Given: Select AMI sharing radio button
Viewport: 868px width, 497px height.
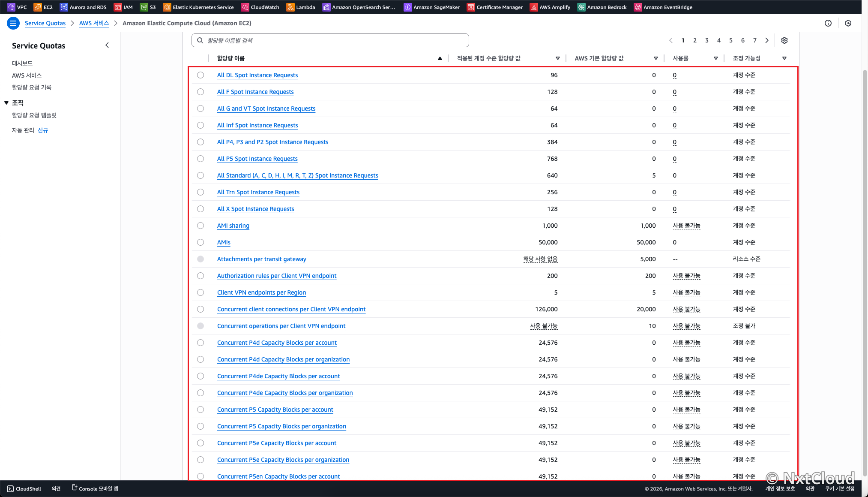Looking at the screenshot, I should tap(201, 226).
